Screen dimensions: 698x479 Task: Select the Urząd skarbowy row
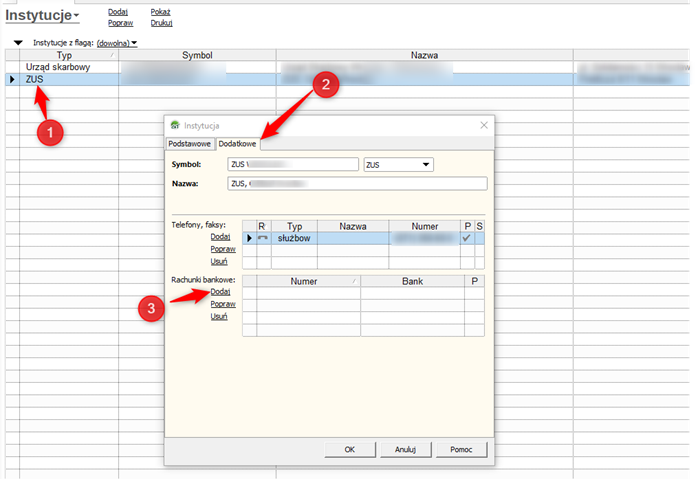point(347,67)
